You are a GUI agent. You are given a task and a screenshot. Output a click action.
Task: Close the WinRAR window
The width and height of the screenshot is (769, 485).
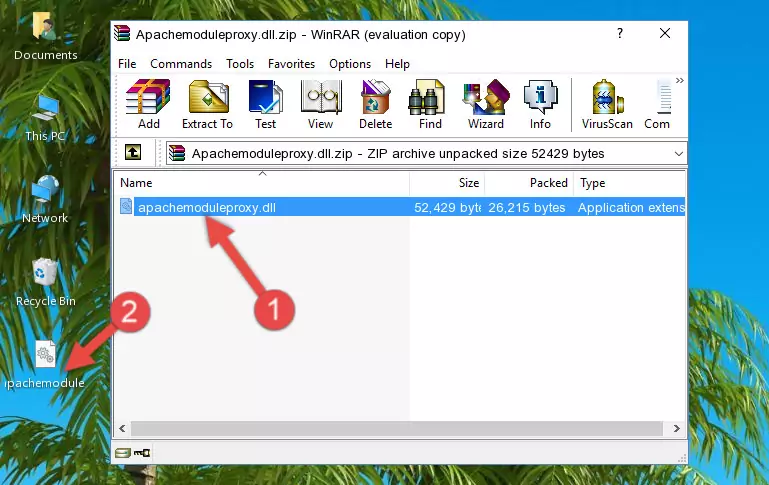665,33
